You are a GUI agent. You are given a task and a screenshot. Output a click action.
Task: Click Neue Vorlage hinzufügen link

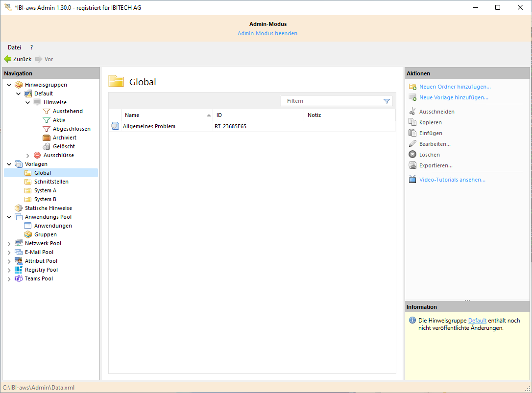(x=453, y=97)
